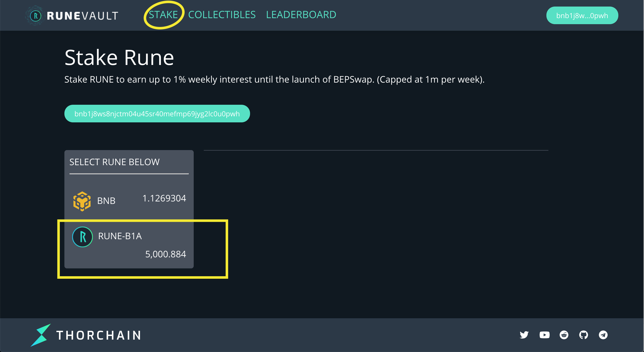
Task: Click the RUNE-B1A token icon
Action: [x=83, y=237]
